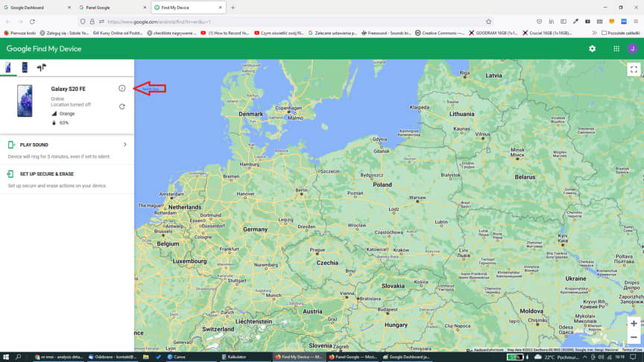Open Pozostałe zakładki bookmarks folder
Viewport: 644px width, 362px height.
pyautogui.click(x=621, y=33)
